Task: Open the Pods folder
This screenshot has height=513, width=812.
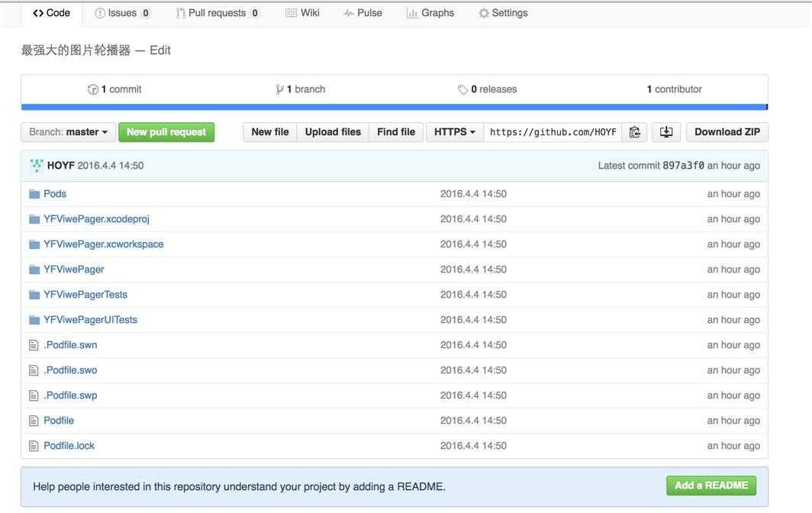Action: point(55,194)
